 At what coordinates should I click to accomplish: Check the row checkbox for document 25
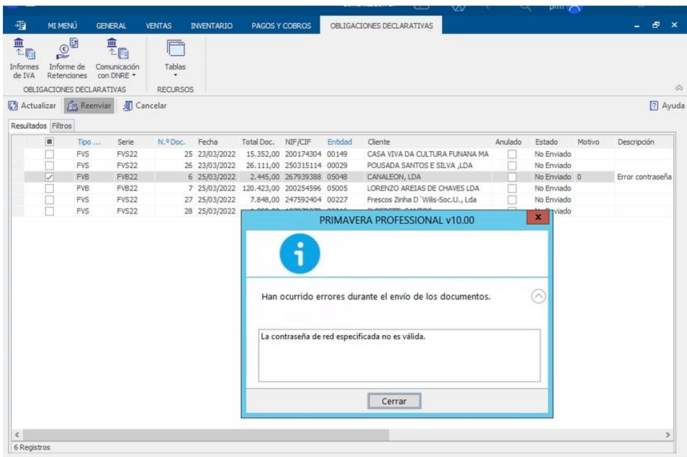(49, 155)
